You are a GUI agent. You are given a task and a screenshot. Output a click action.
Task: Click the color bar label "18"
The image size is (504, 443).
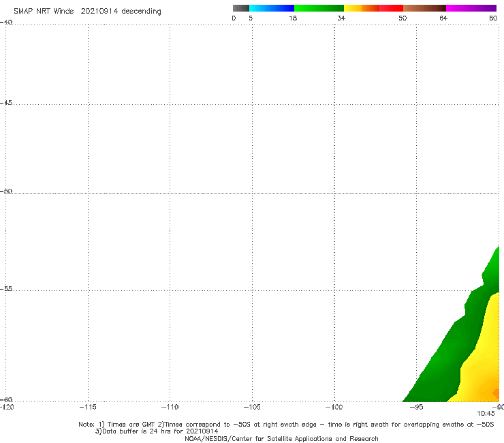293,18
